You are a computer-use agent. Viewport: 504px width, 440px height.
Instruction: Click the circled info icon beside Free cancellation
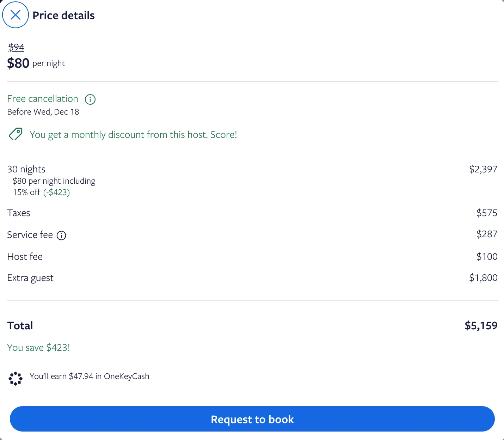[x=90, y=99]
